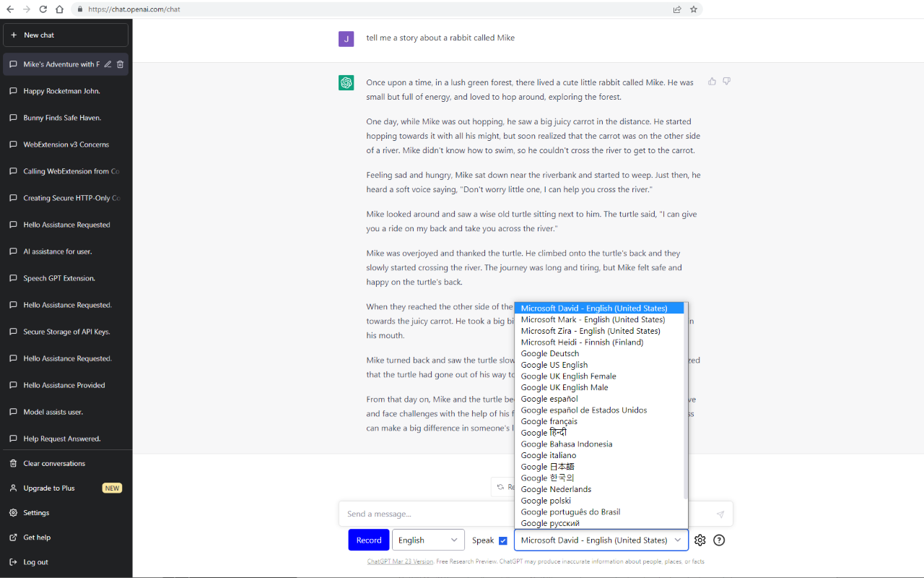Give thumbs up to the response
924x578 pixels.
(x=712, y=82)
